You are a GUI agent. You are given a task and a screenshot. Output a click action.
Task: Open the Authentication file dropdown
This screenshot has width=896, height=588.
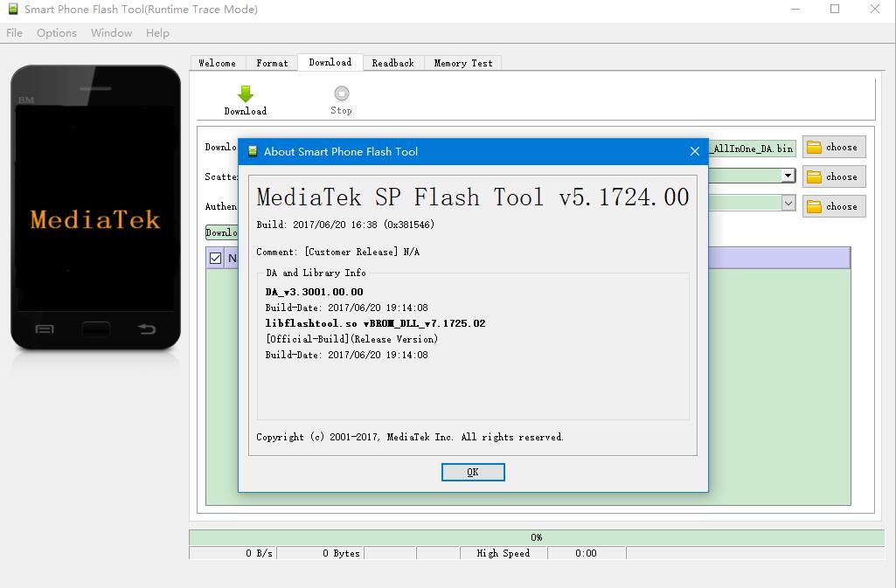pyautogui.click(x=788, y=206)
